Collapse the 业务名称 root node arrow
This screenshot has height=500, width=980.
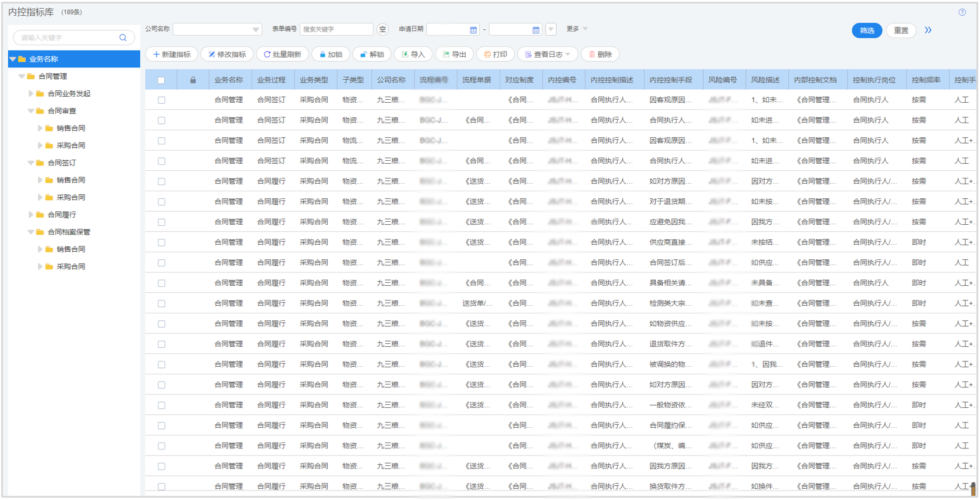tap(12, 59)
